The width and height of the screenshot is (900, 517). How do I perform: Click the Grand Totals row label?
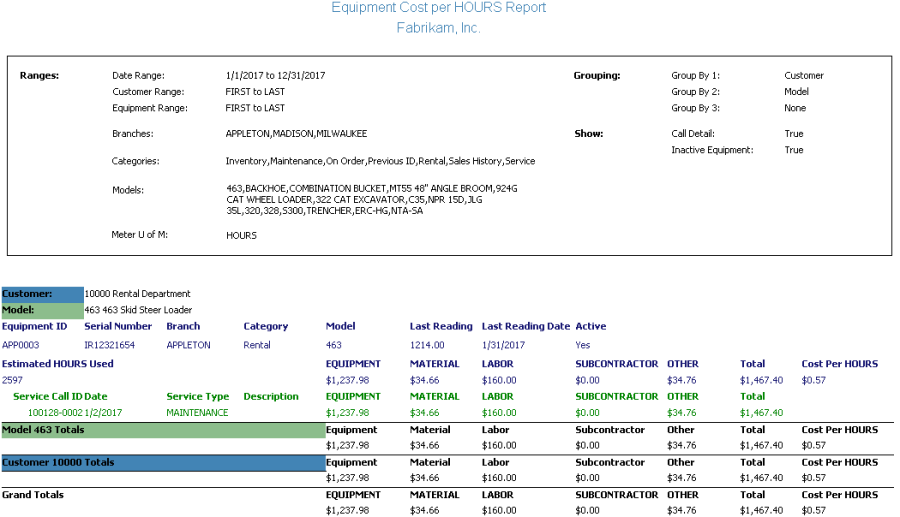click(x=33, y=495)
